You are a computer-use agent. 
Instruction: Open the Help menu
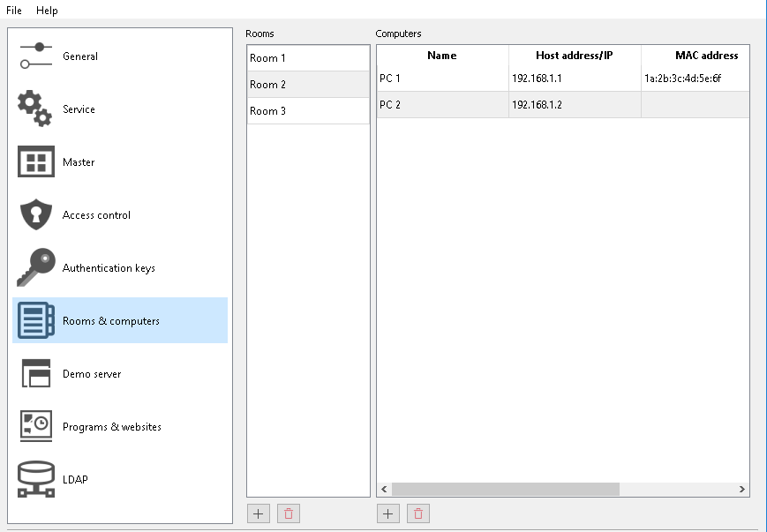[x=47, y=11]
